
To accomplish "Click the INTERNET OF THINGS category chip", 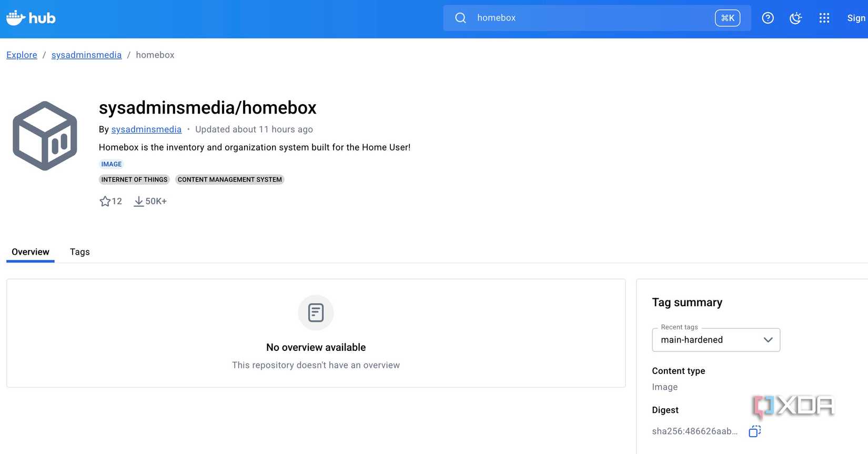I will point(134,179).
